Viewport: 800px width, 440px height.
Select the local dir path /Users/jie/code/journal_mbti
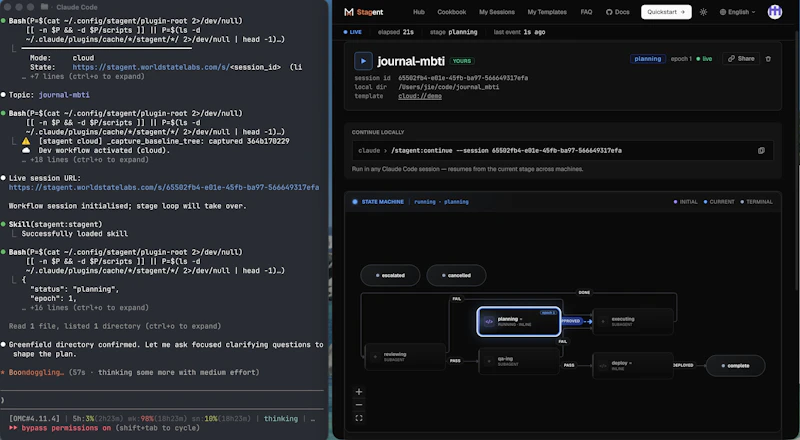[448, 87]
